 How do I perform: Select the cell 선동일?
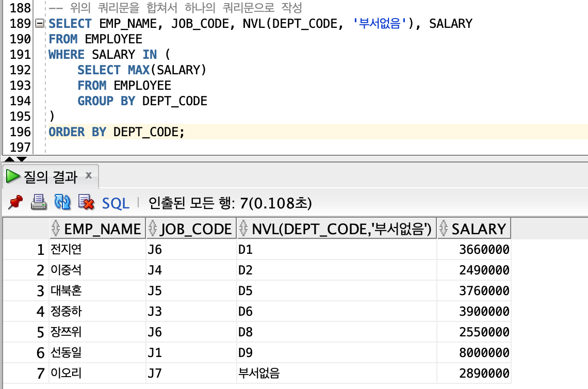(97, 352)
